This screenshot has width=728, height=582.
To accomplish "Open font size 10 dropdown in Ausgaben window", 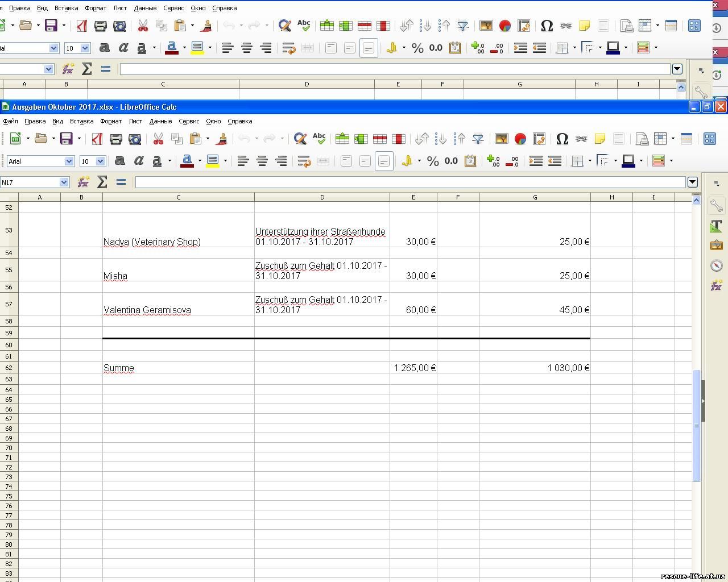I will (x=100, y=161).
